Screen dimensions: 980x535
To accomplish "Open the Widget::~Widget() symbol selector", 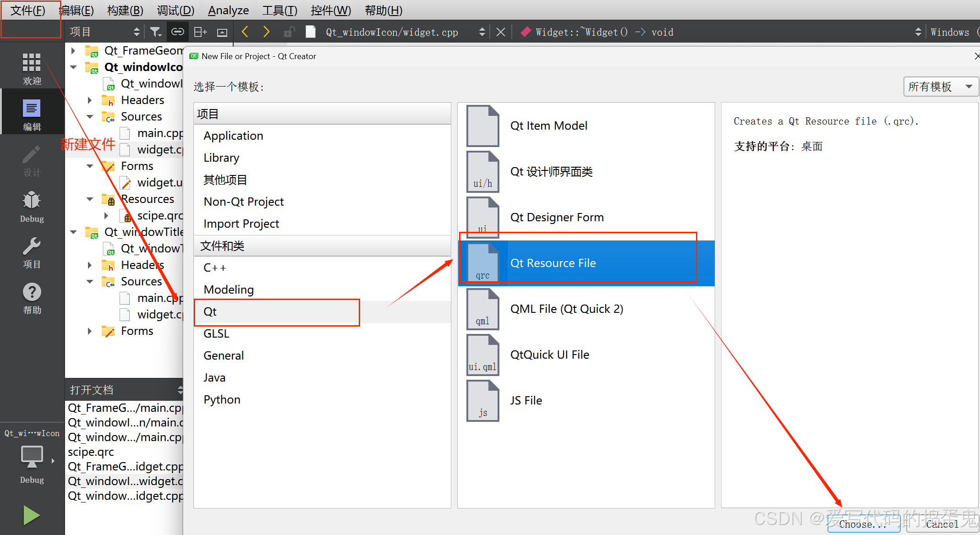I will click(719, 32).
